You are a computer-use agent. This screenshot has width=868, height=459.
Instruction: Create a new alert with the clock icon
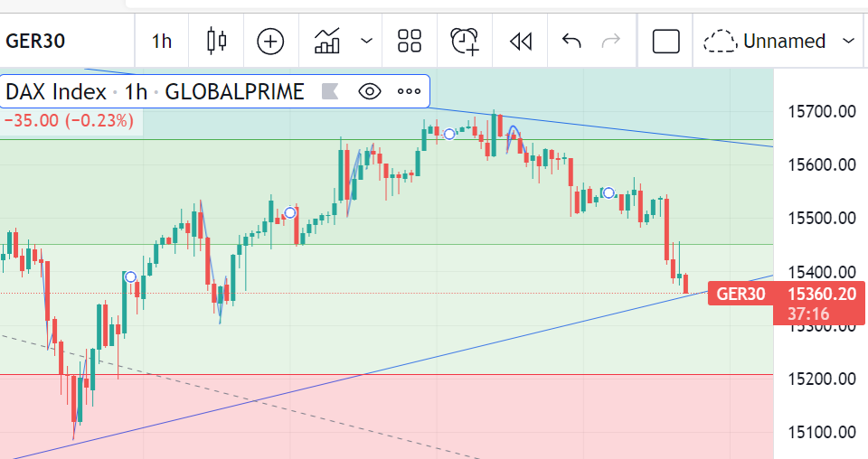(x=465, y=41)
